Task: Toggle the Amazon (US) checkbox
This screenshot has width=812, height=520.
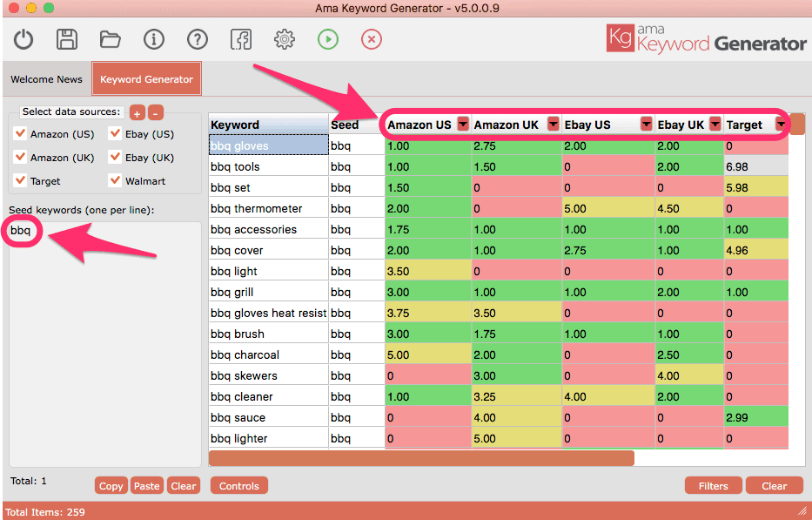Action: 20,134
